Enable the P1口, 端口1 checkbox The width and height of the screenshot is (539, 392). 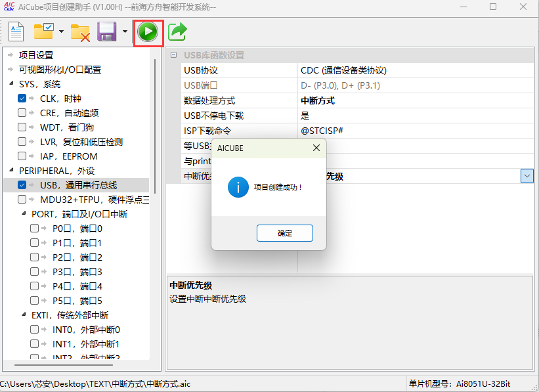point(34,243)
